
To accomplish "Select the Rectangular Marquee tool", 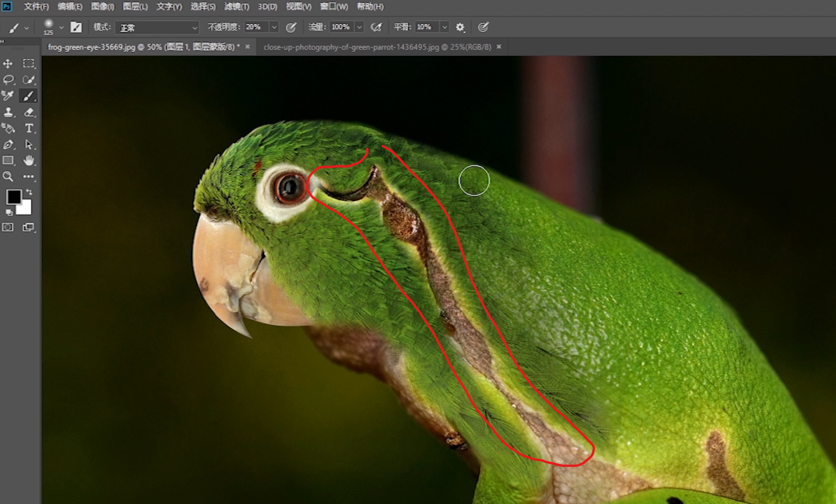I will [29, 64].
